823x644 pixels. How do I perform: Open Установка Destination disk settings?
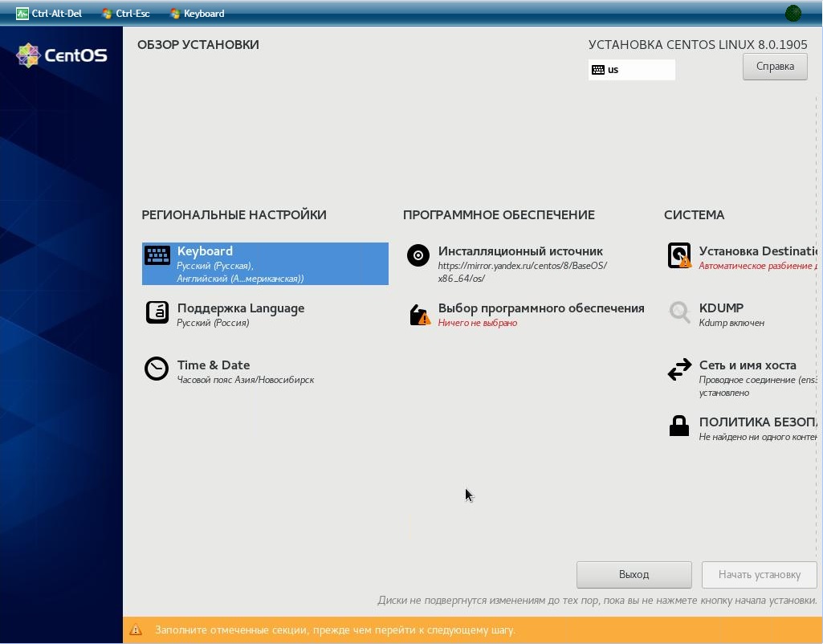pyautogui.click(x=742, y=257)
